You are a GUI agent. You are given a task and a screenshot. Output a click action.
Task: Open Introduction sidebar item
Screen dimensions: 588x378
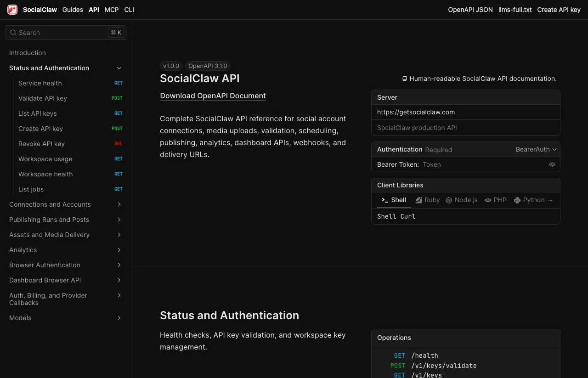28,53
